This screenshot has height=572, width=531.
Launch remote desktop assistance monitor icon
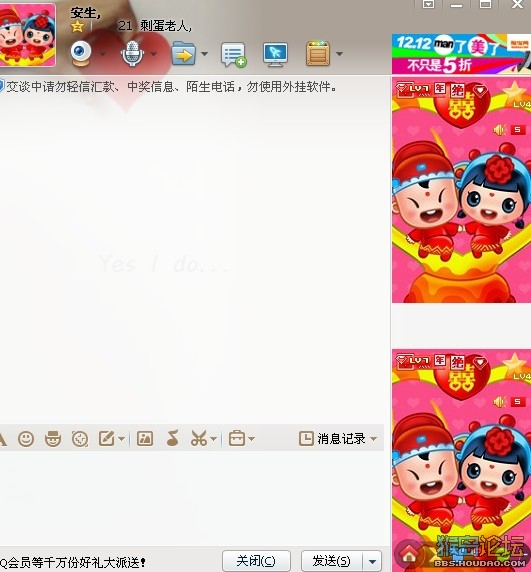point(275,54)
